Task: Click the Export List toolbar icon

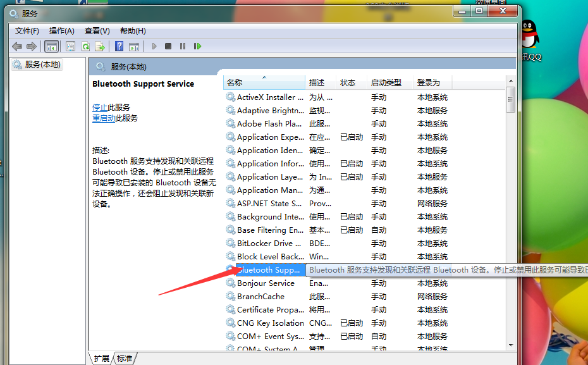Action: (x=100, y=47)
